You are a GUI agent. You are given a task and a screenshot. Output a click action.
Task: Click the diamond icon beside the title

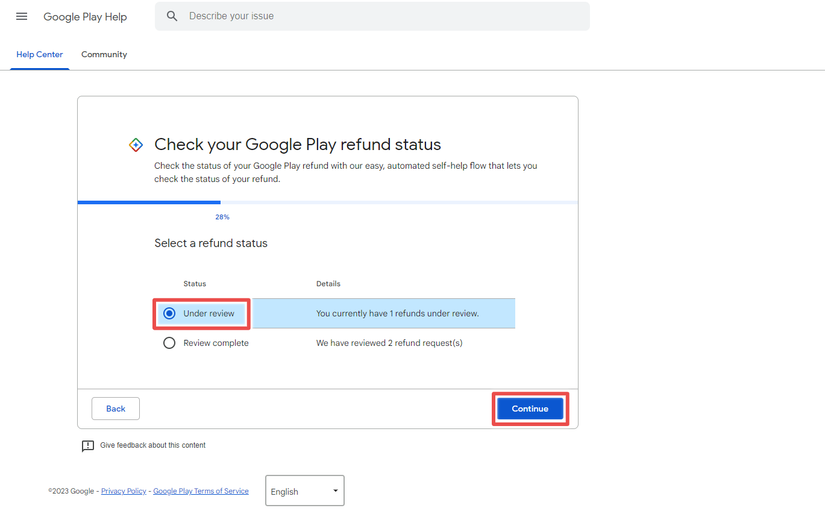[136, 145]
